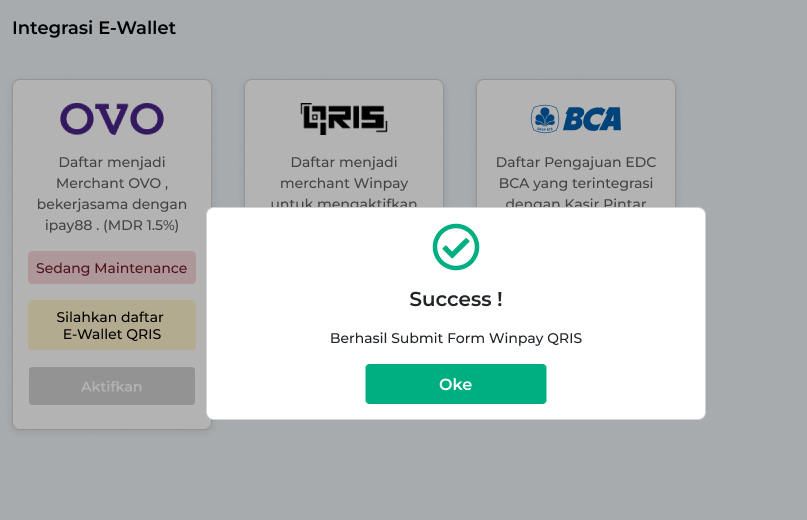
Task: Click the OVO logo
Action: (112, 118)
